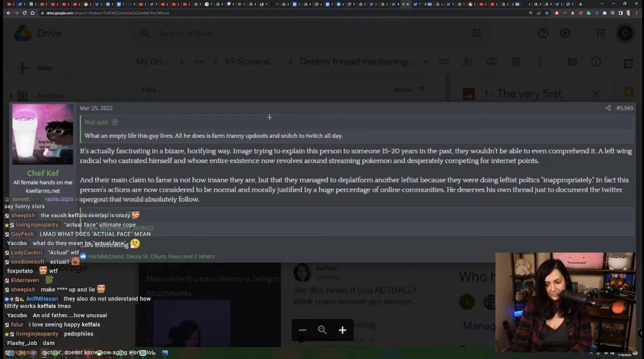Image resolution: width=644 pixels, height=359 pixels.
Task: Open the Chef Kef username profile
Action: tap(43, 173)
